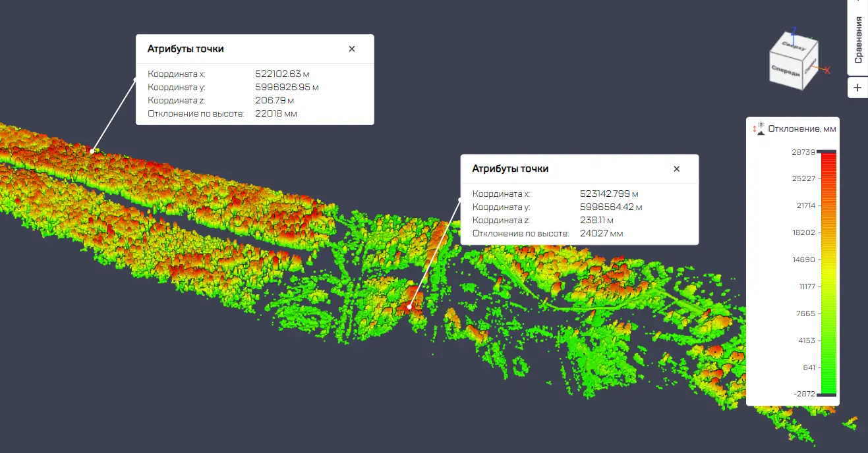Click the blue Z axis label on the view cube
Image resolution: width=868 pixels, height=453 pixels.
click(x=794, y=30)
